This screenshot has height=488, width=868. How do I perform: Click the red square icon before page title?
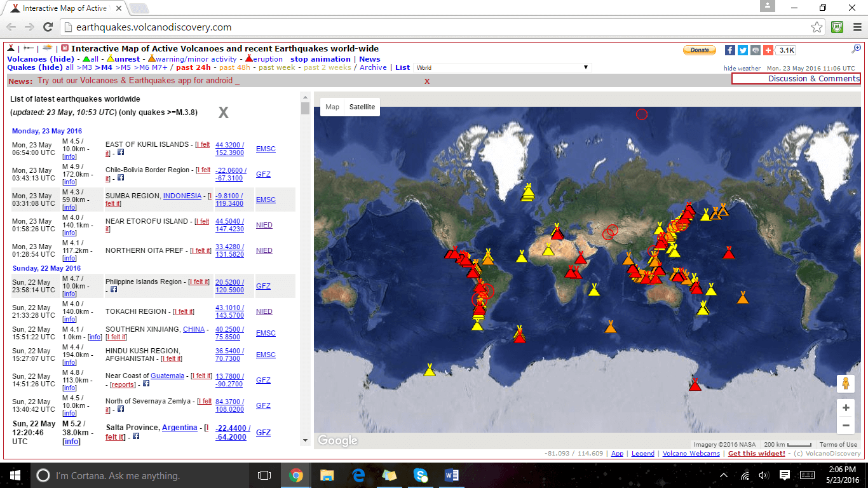pyautogui.click(x=65, y=48)
